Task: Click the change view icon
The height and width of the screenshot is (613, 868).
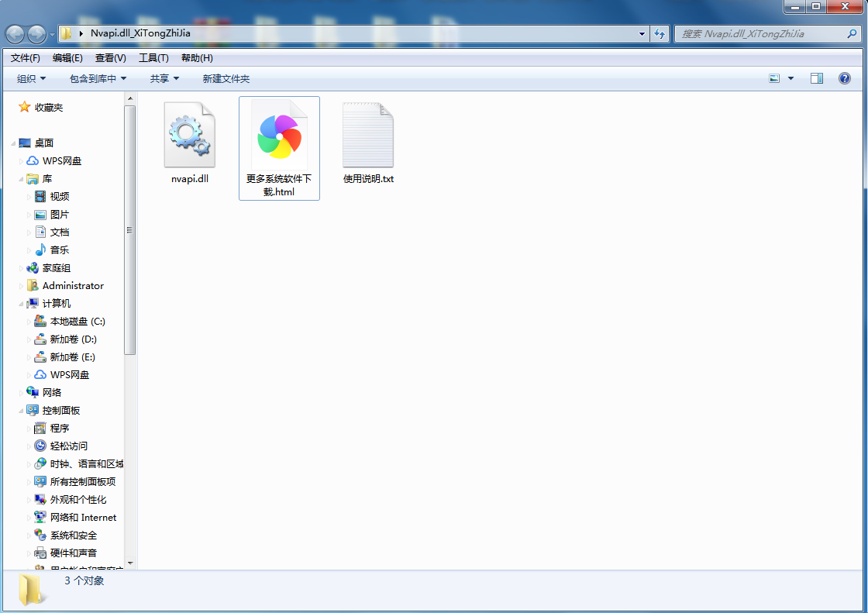Action: 774,78
